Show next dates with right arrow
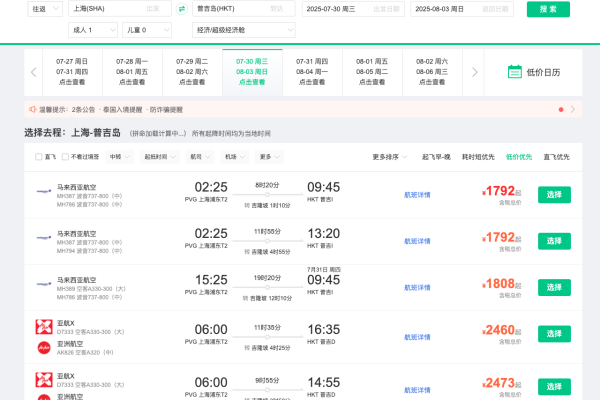 click(474, 72)
